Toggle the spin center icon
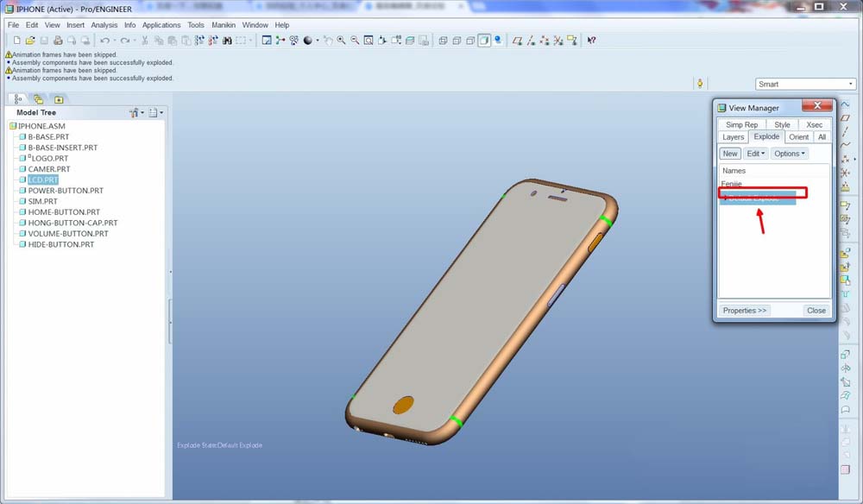 (280, 41)
